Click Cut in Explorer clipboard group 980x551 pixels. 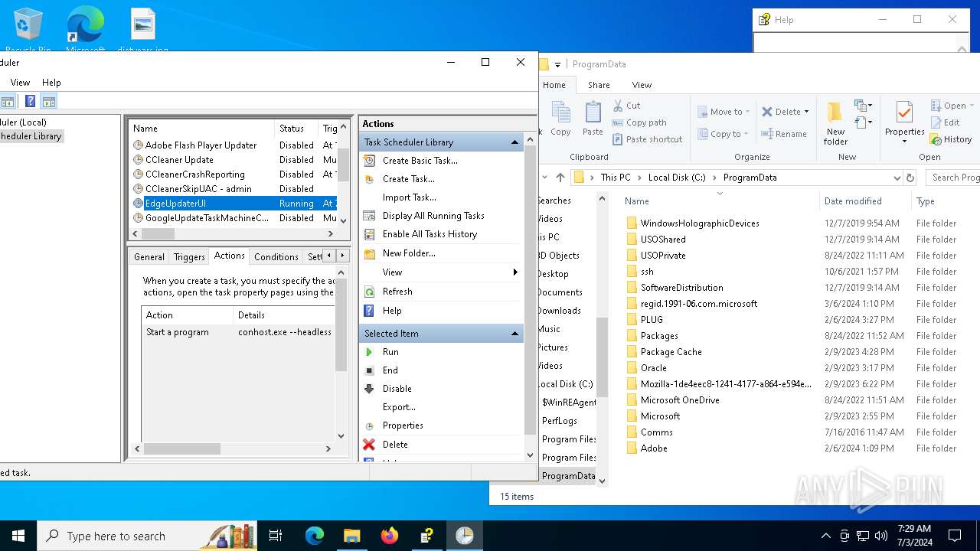[x=626, y=106]
